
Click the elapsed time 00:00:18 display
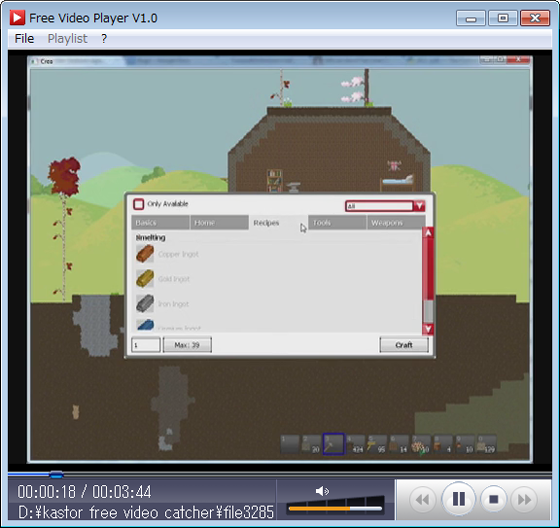pyautogui.click(x=47, y=492)
